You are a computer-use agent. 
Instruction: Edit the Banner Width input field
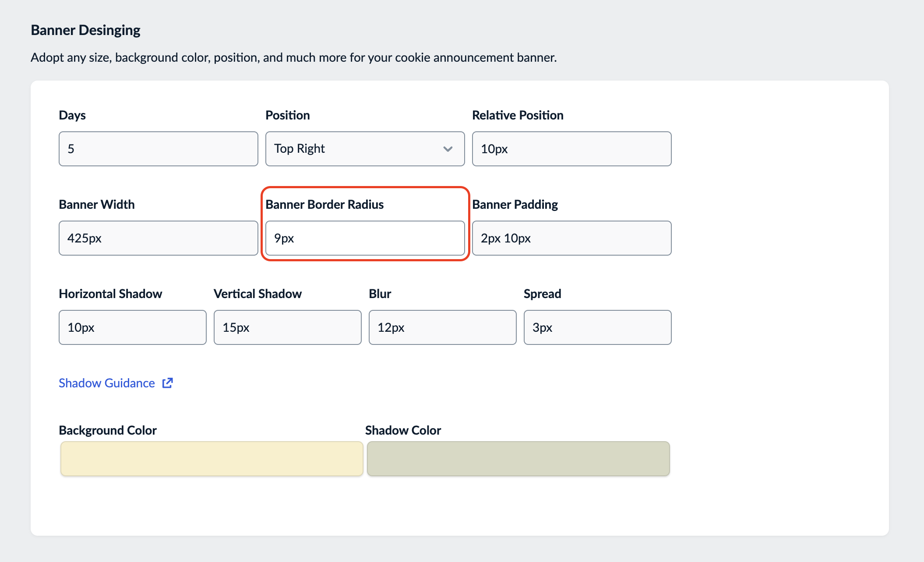[156, 238]
